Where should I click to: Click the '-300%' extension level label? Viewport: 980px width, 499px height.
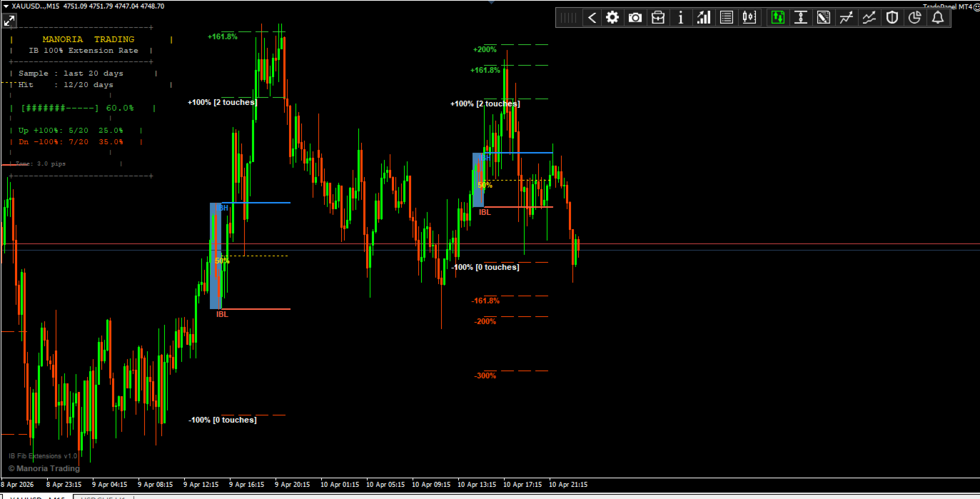click(x=485, y=375)
